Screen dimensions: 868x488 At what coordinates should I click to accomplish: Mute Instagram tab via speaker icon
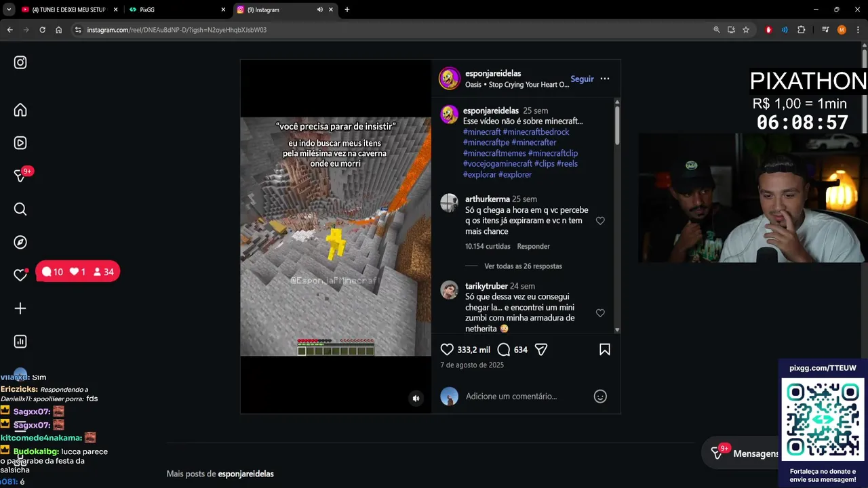pos(320,9)
